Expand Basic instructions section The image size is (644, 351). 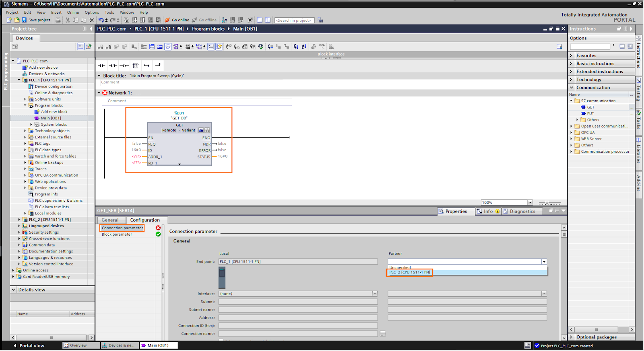point(571,64)
